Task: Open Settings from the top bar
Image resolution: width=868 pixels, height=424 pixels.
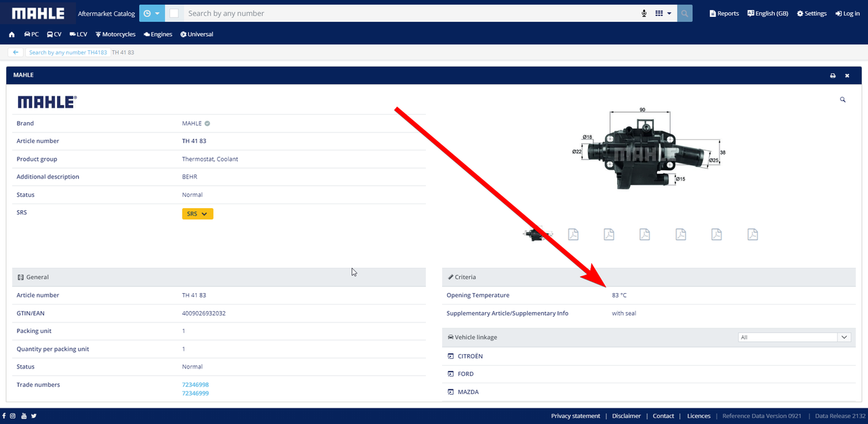Action: [812, 13]
